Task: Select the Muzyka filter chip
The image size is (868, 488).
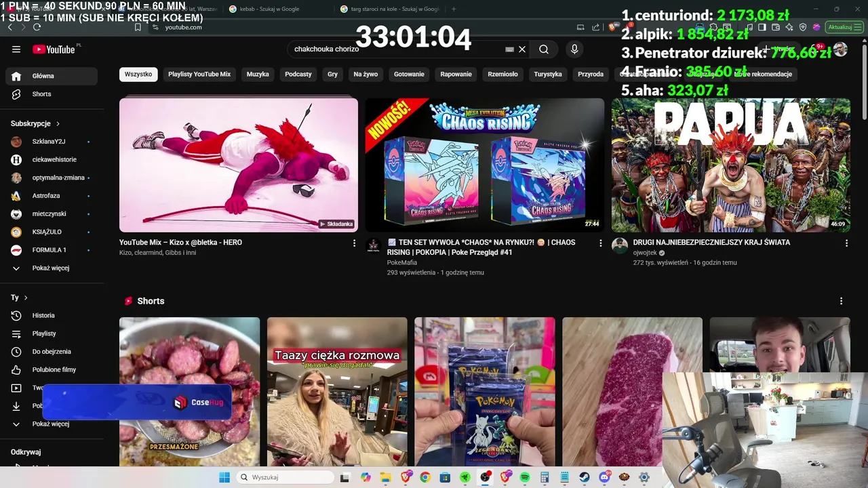Action: [258, 74]
